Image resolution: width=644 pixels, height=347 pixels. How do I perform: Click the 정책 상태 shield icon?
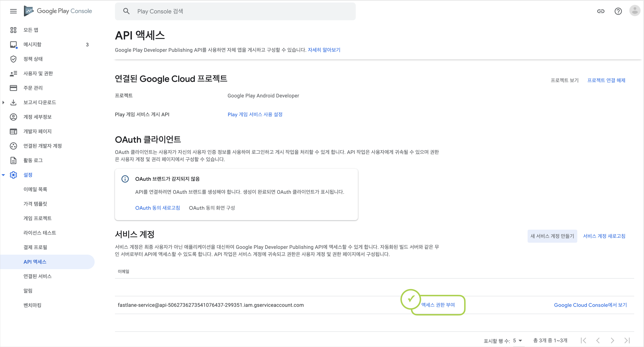[13, 59]
